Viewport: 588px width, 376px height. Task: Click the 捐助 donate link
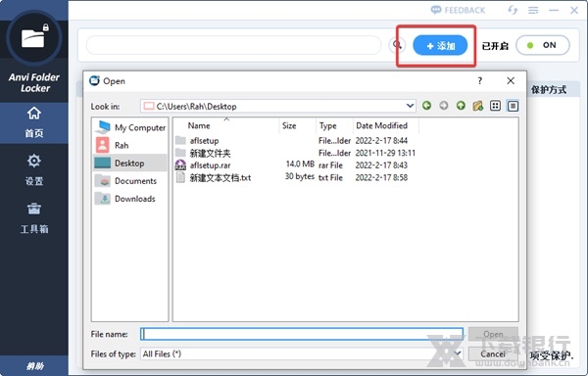tap(34, 366)
